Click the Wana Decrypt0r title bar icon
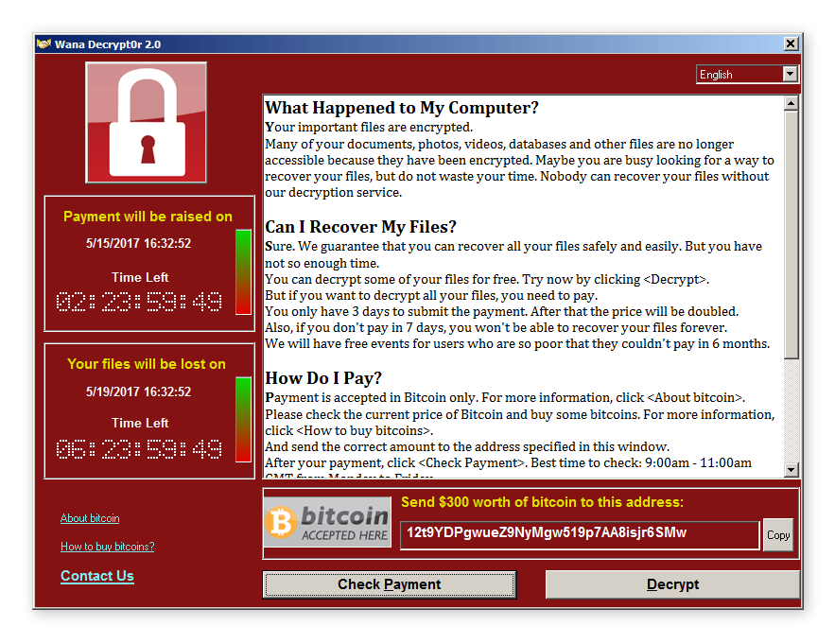The image size is (835, 644). [x=43, y=44]
